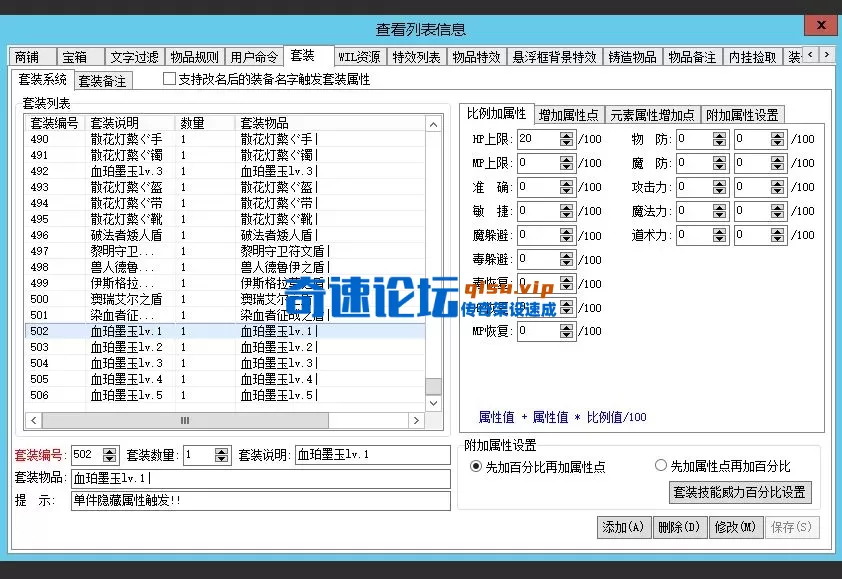The image size is (842, 579).
Task: Switch to the WIL资源 tab
Action: coord(358,57)
